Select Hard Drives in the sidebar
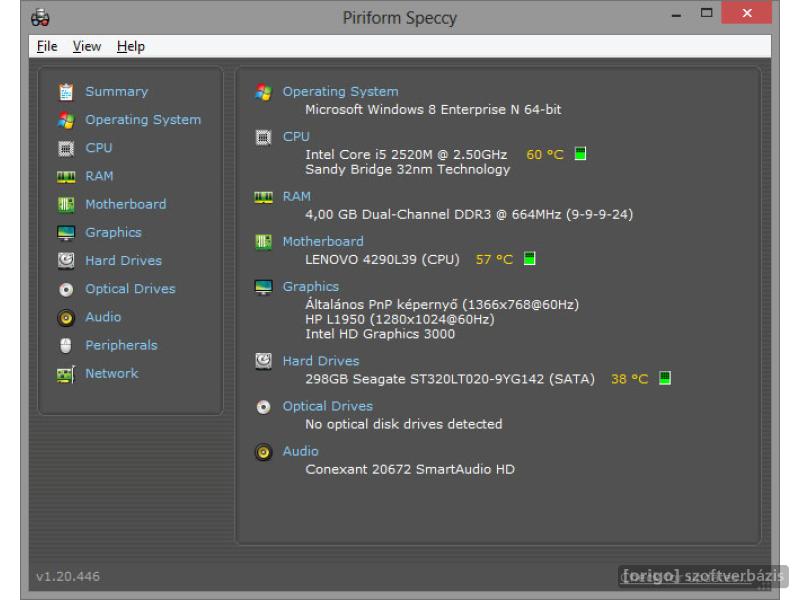 [123, 261]
